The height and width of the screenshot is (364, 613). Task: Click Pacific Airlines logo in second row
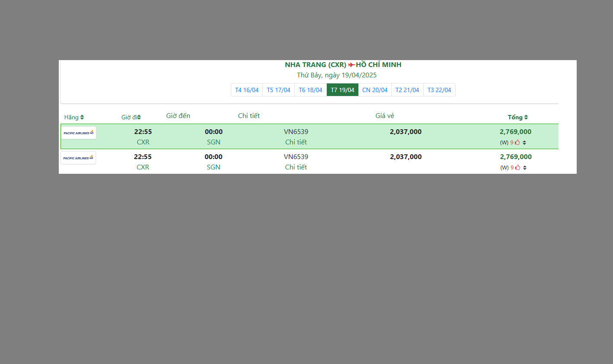[x=78, y=158]
